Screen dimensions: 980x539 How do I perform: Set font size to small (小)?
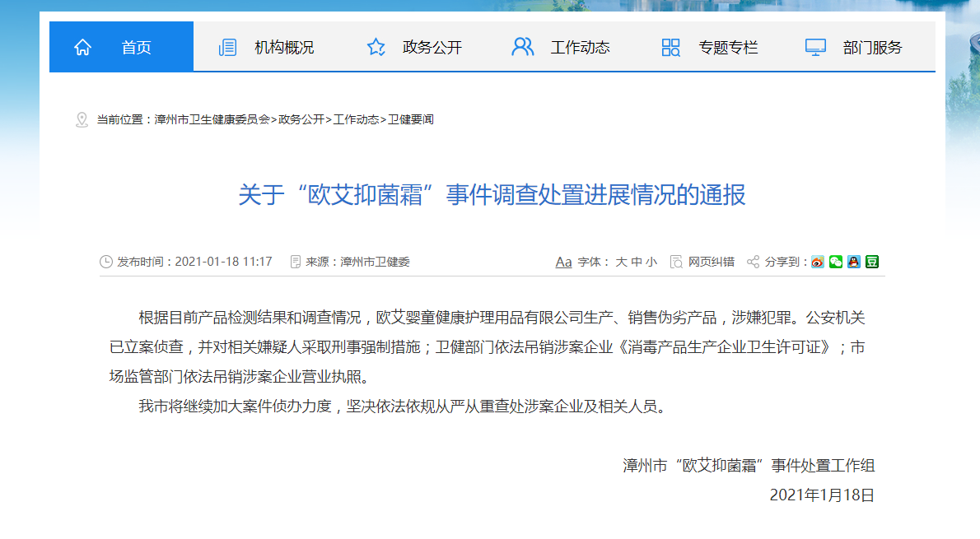651,262
